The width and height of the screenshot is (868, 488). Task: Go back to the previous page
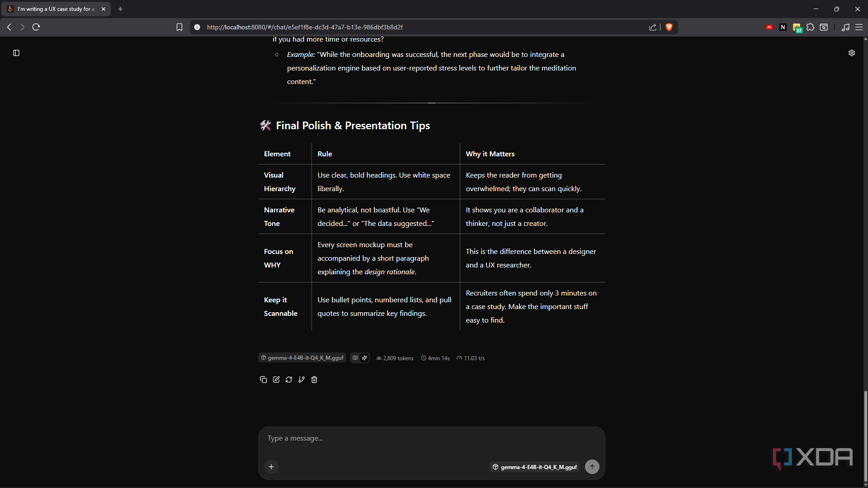pos(9,27)
